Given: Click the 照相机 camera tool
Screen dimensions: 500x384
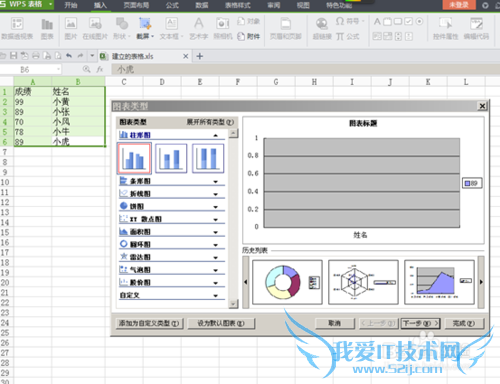Looking at the screenshot, I should [x=223, y=29].
